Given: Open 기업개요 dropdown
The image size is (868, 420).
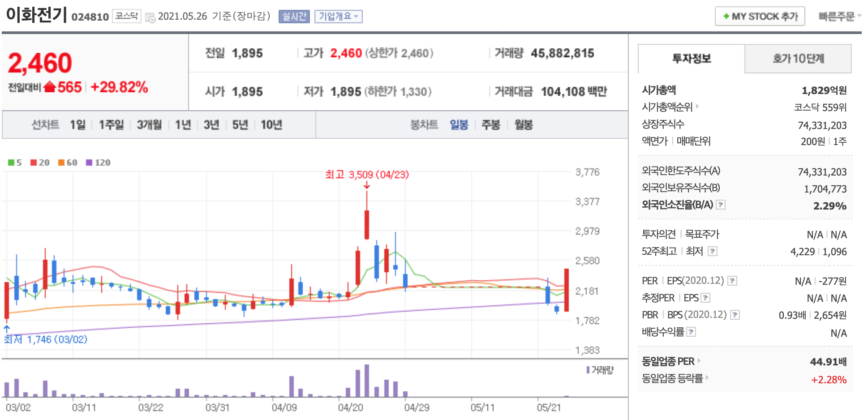Looking at the screenshot, I should [x=338, y=17].
